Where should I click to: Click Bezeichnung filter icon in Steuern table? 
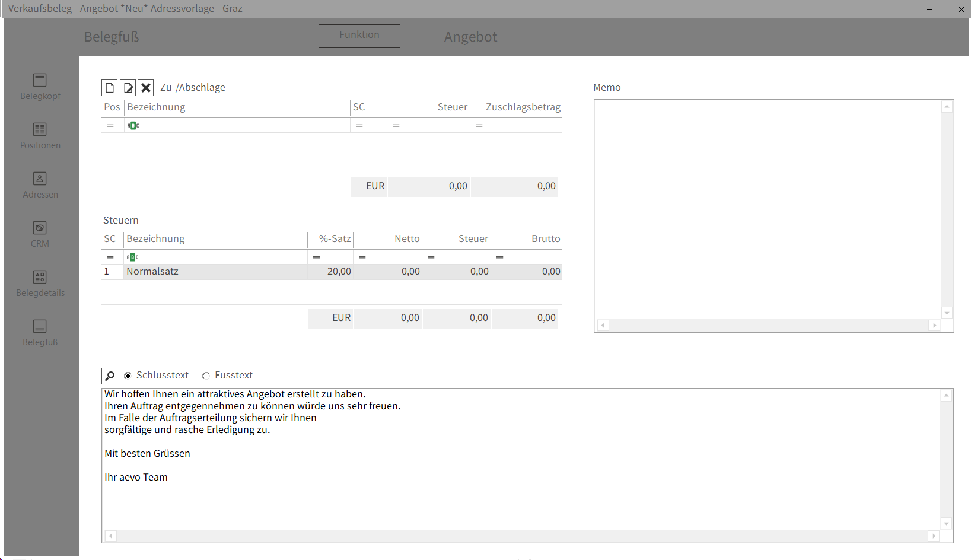[133, 257]
